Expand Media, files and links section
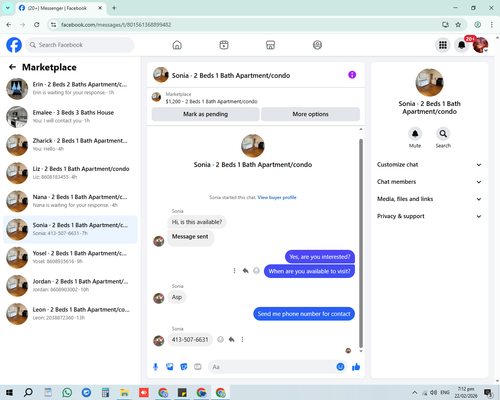The width and height of the screenshot is (500, 400). 429,199
